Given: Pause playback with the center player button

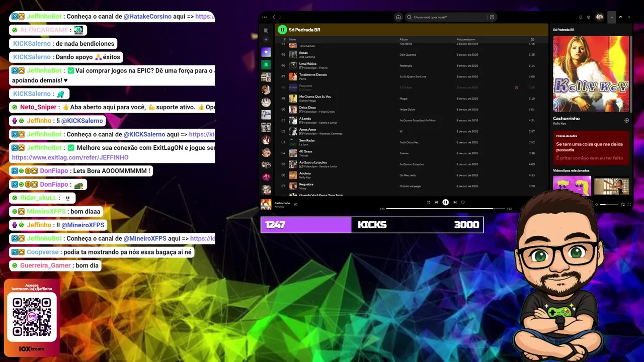Looking at the screenshot, I should [445, 202].
